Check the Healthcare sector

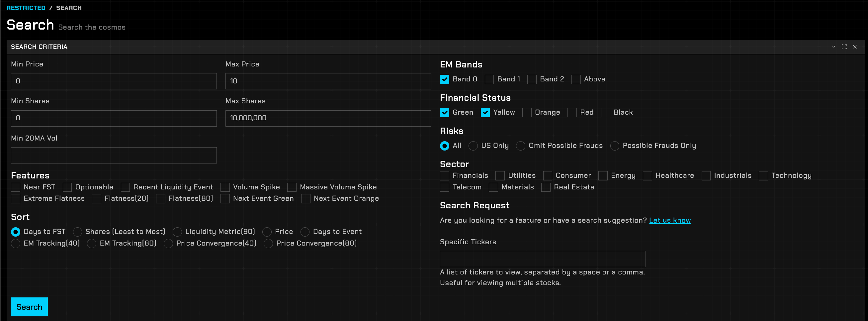tap(647, 176)
